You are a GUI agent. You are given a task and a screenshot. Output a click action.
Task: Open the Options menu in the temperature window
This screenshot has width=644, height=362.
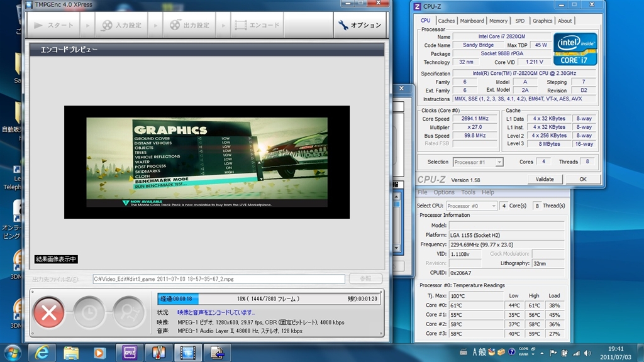pos(444,192)
